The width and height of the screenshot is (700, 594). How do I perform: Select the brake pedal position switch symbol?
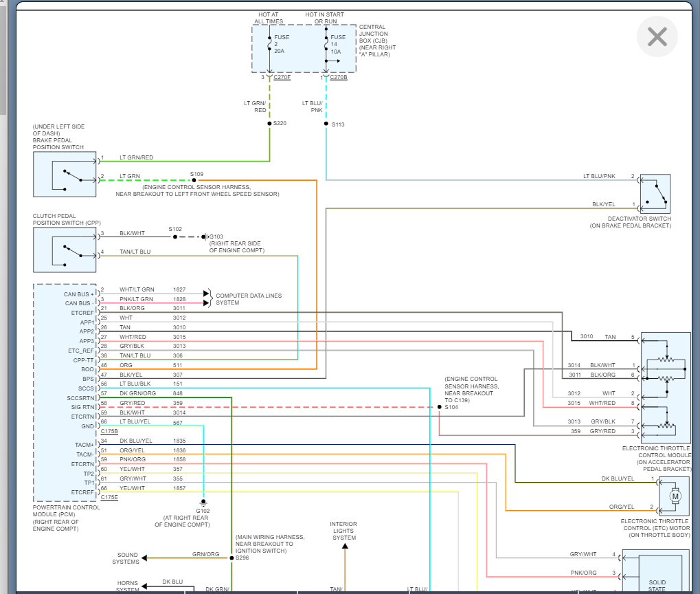(x=65, y=174)
